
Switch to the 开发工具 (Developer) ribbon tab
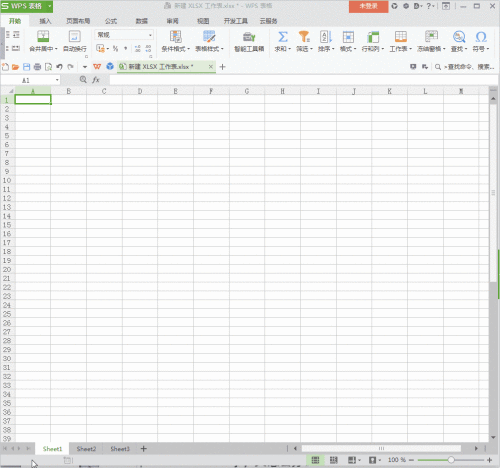(x=236, y=21)
